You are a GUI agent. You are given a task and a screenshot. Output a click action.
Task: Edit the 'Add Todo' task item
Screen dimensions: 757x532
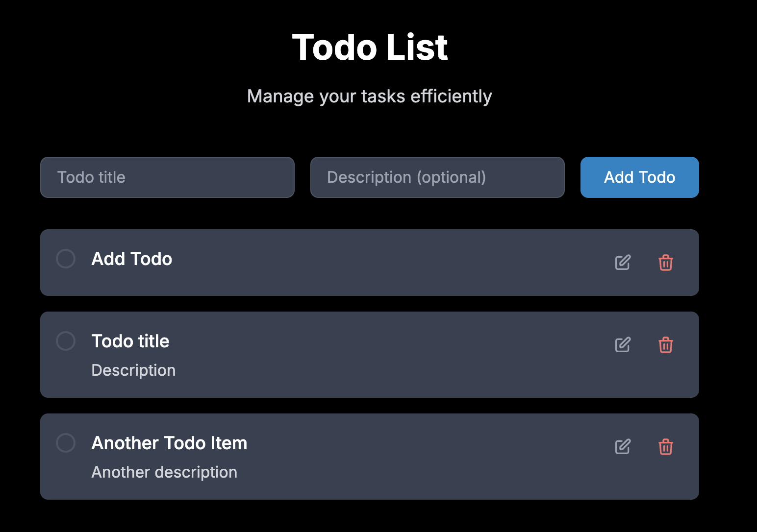point(623,263)
